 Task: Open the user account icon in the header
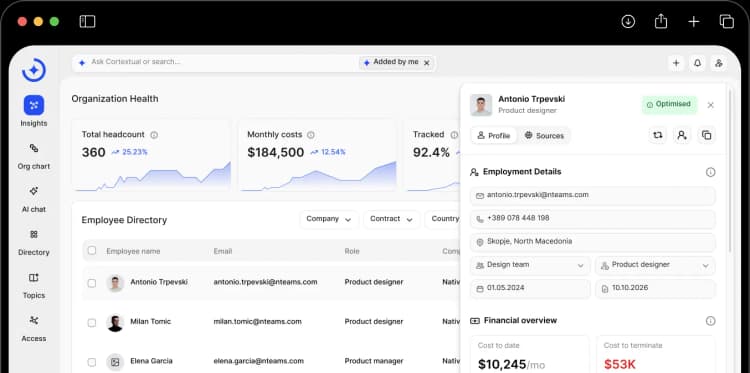pyautogui.click(x=718, y=63)
